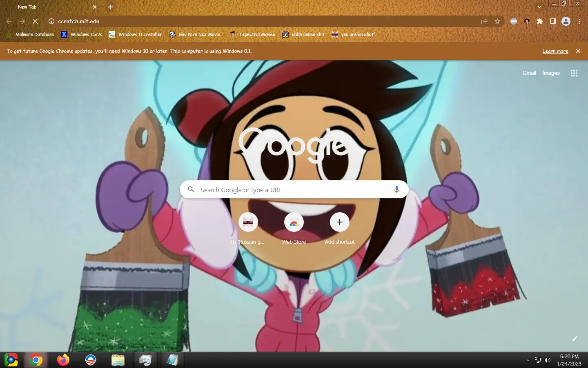This screenshot has height=368, width=588.
Task: Open Images link
Action: 551,73
